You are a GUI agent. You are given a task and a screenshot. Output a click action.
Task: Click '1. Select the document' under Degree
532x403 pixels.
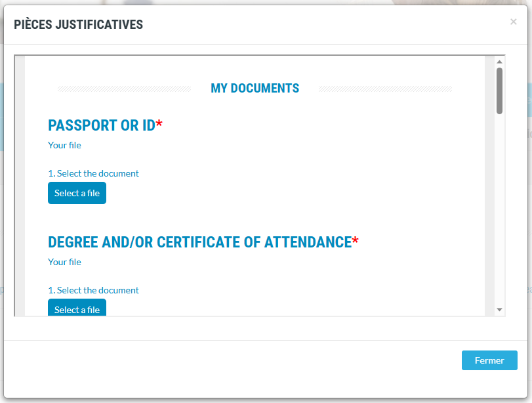pos(93,290)
